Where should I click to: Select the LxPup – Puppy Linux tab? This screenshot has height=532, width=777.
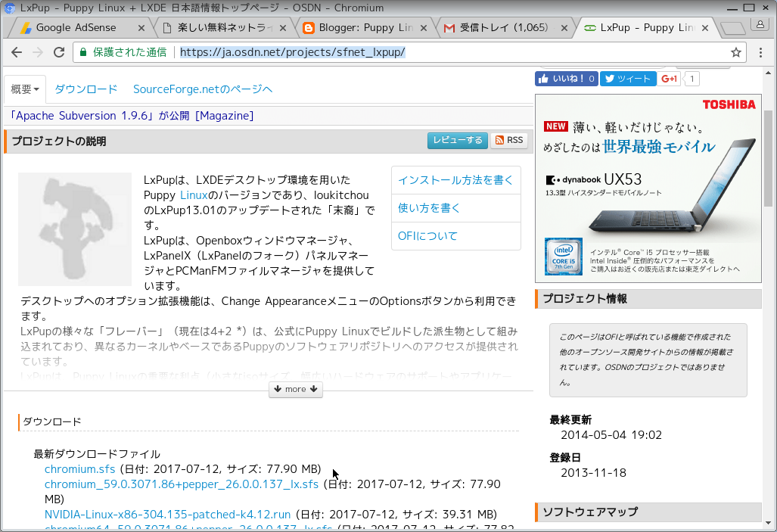click(647, 28)
